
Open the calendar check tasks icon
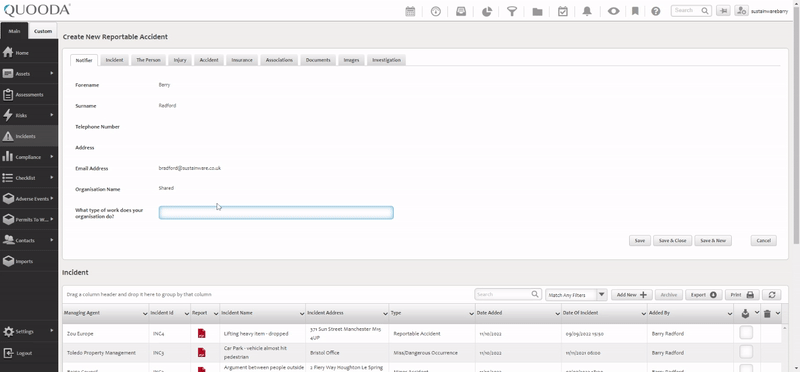563,11
